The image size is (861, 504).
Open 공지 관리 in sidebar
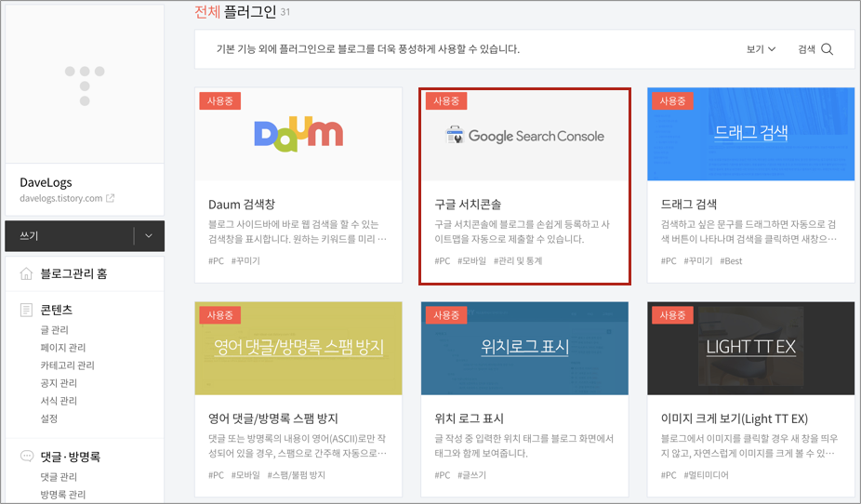[x=59, y=383]
